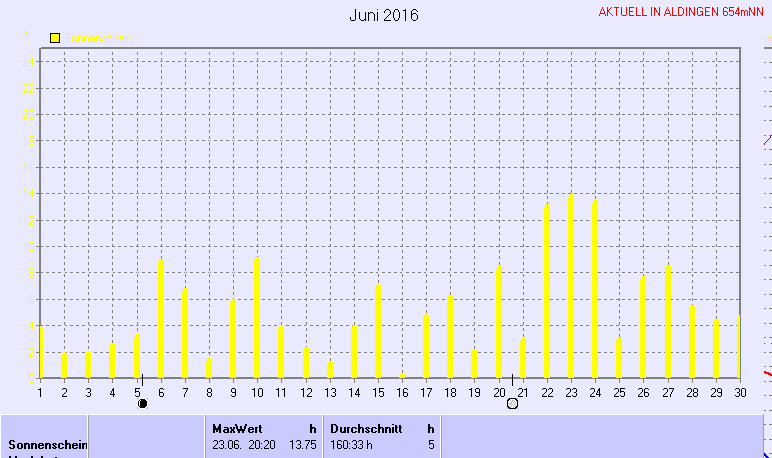Click the full moon icon below day 20
Image resolution: width=772 pixels, height=458 pixels.
coord(512,403)
